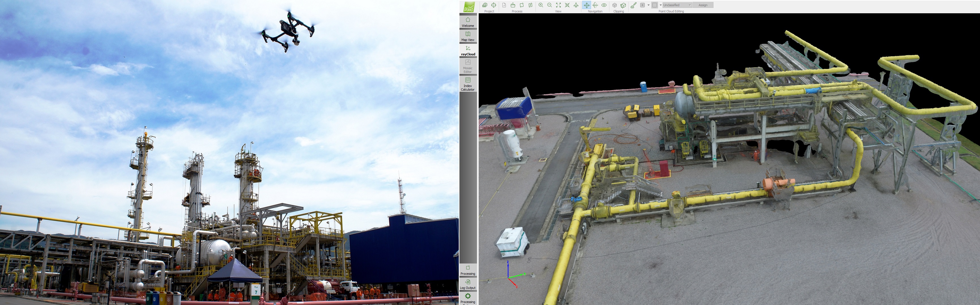The height and width of the screenshot is (305, 980).
Task: Click the hatched gray selection swatch
Action: click(x=655, y=5)
